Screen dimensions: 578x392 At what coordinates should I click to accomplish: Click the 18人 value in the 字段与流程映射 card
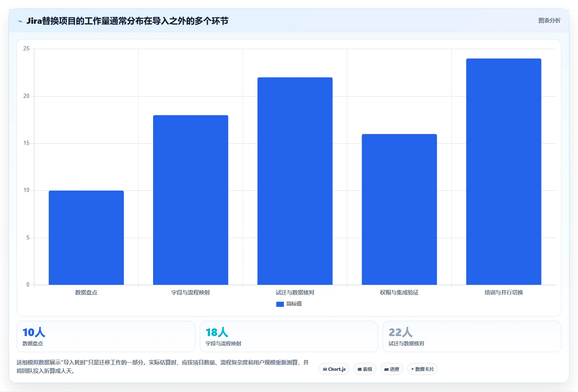(x=217, y=332)
